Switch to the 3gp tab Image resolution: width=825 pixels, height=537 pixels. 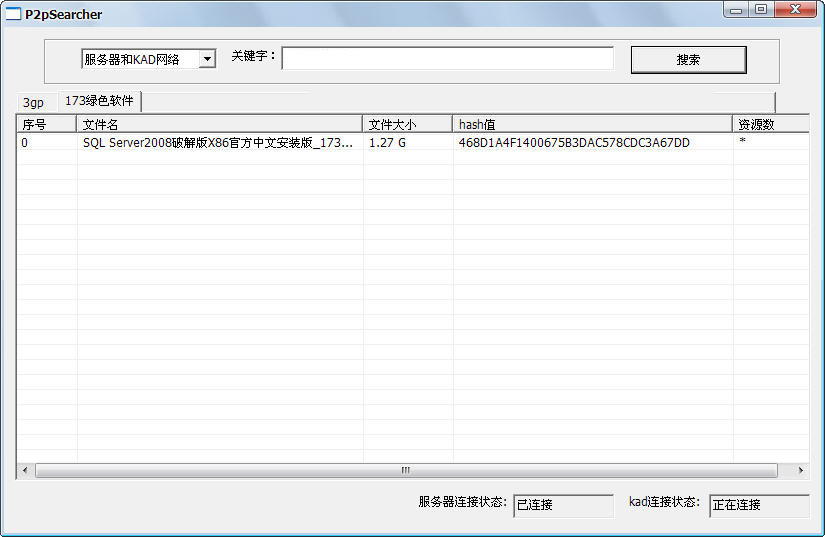34,102
